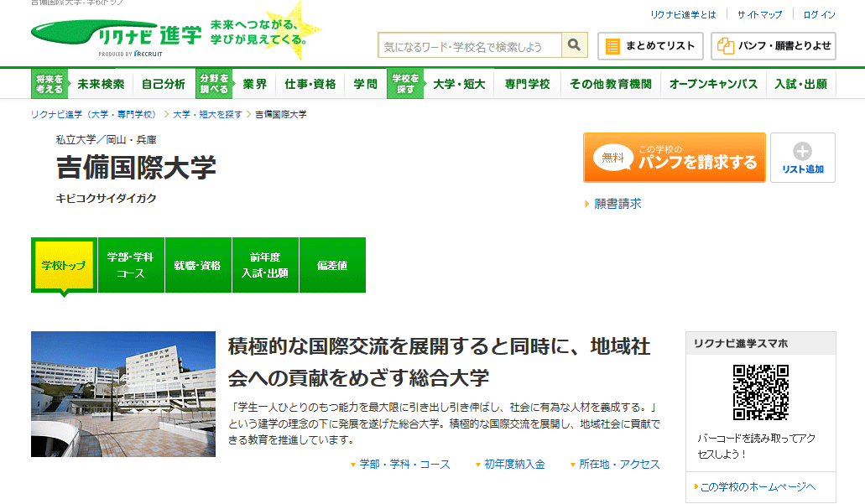Click breadcrumb text 吉備国際大学
Screen dimensions: 865x504
[281, 114]
